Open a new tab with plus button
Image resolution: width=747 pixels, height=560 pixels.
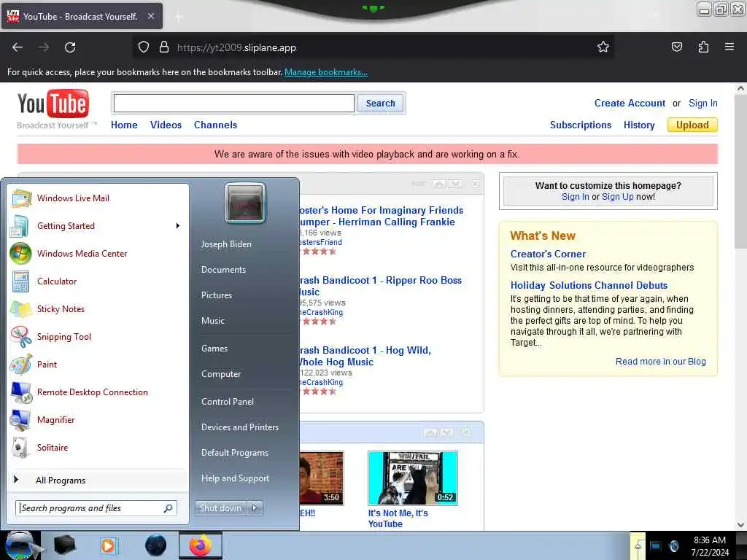179,17
